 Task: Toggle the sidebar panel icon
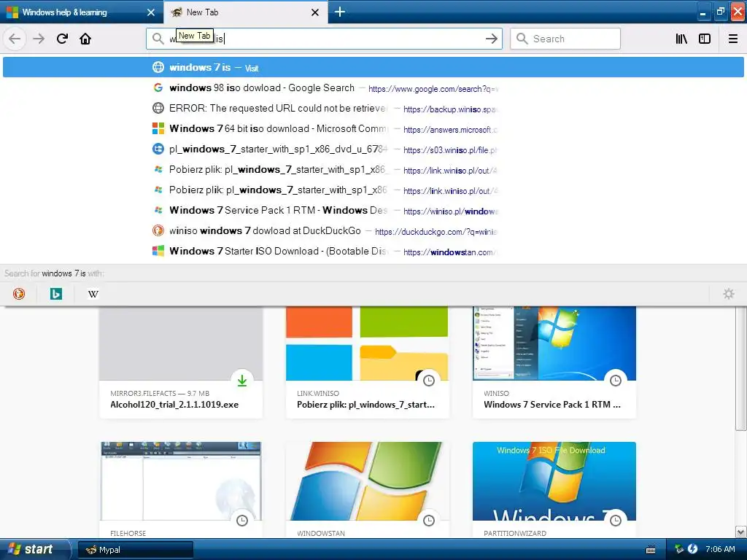click(705, 39)
